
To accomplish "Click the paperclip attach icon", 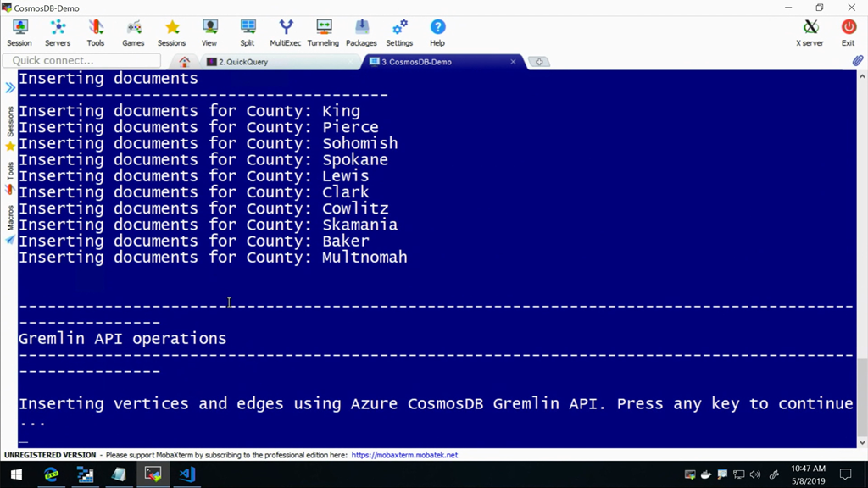I will coord(858,61).
